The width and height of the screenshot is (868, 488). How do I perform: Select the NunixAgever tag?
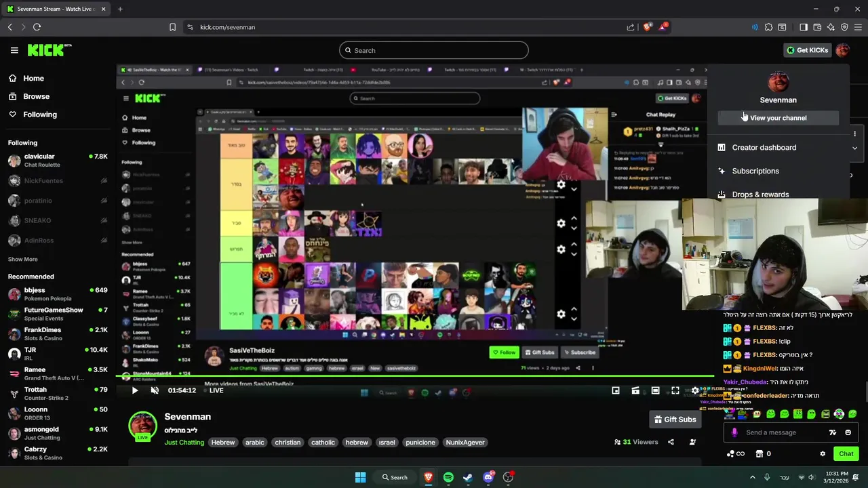(x=465, y=443)
